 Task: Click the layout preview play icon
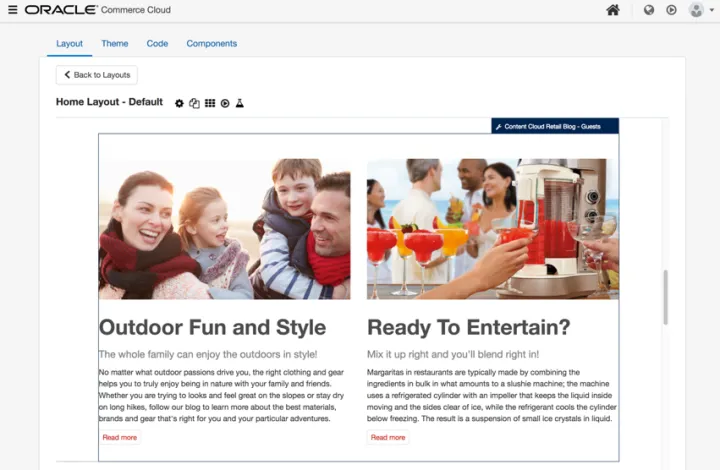(225, 103)
